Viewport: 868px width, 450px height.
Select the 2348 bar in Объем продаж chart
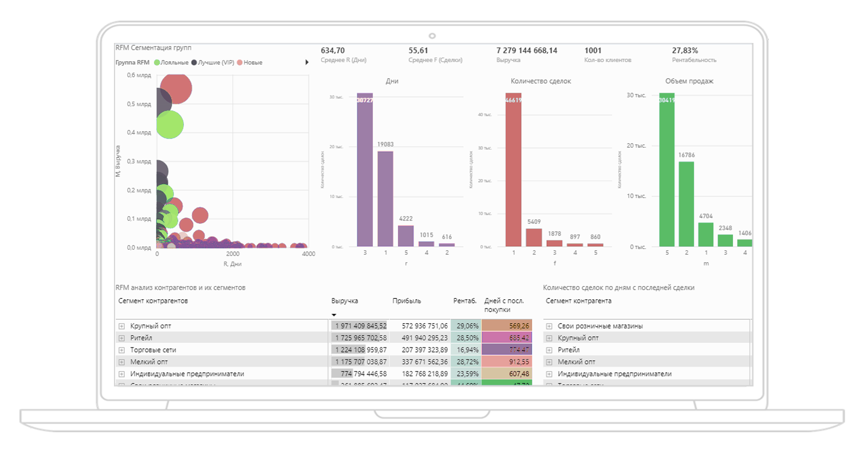[x=725, y=240]
